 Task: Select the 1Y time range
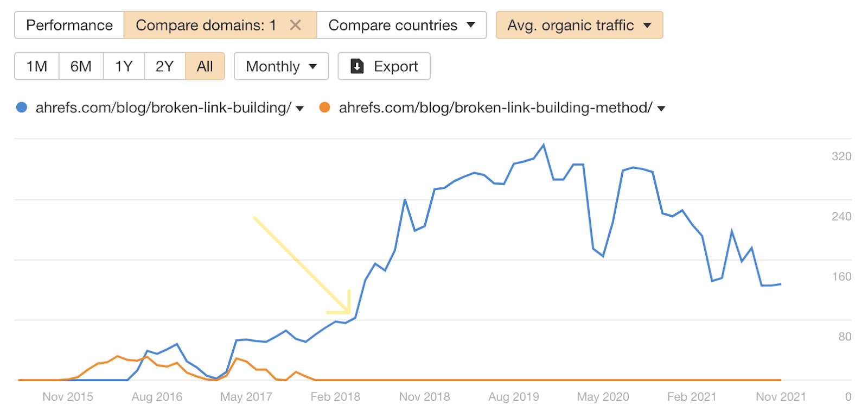(123, 66)
